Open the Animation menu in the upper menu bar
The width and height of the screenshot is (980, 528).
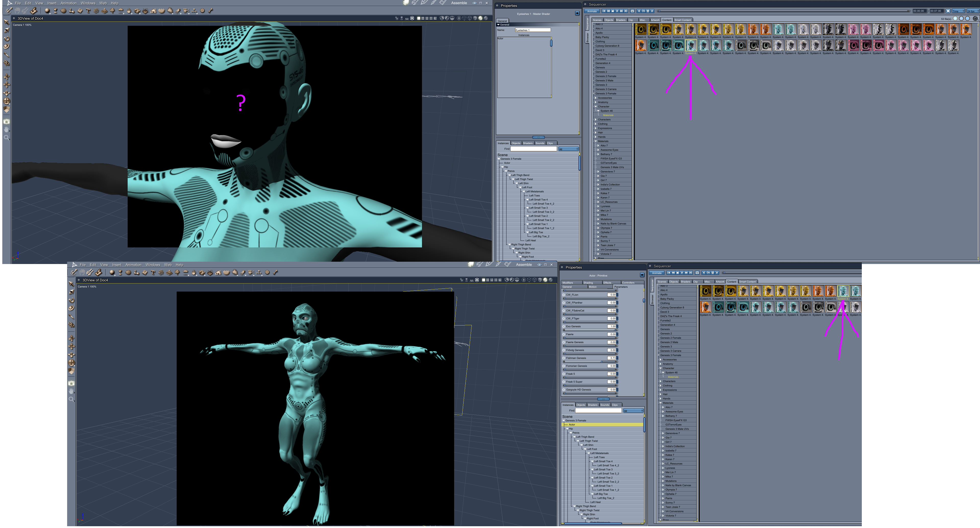pos(68,3)
